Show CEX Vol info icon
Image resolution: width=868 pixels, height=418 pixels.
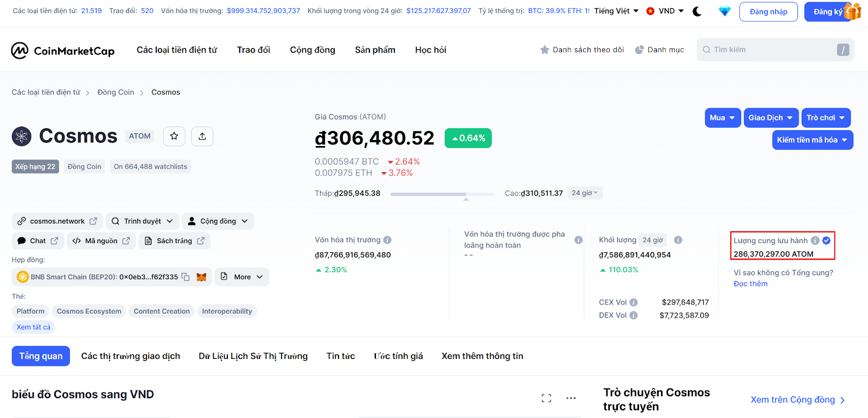(634, 302)
